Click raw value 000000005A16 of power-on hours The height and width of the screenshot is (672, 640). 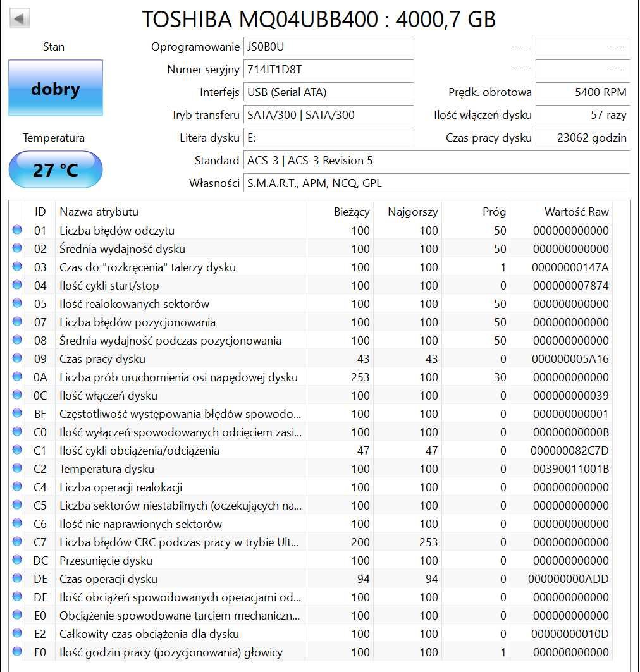[x=570, y=359]
